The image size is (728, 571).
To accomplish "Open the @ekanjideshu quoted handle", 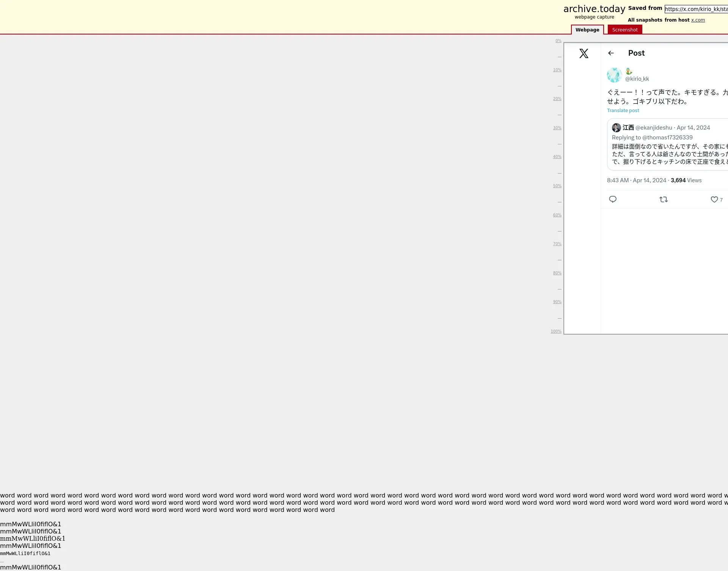I will click(653, 128).
